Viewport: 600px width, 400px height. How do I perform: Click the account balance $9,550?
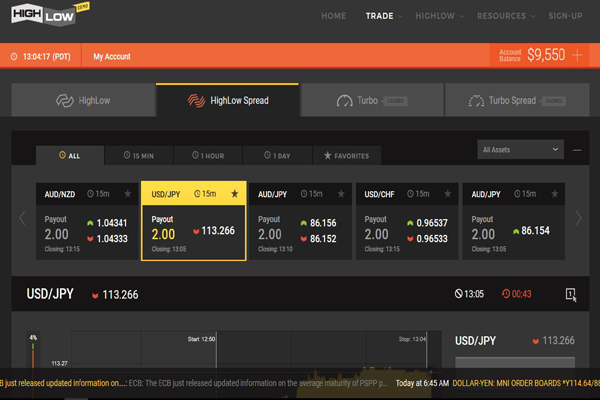546,55
